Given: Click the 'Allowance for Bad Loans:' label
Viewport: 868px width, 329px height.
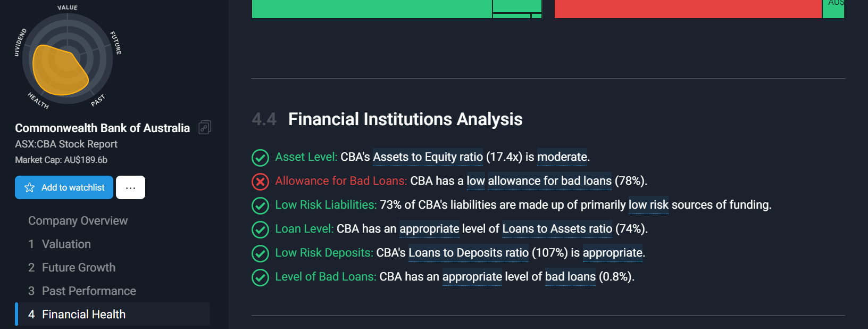Looking at the screenshot, I should tap(341, 181).
